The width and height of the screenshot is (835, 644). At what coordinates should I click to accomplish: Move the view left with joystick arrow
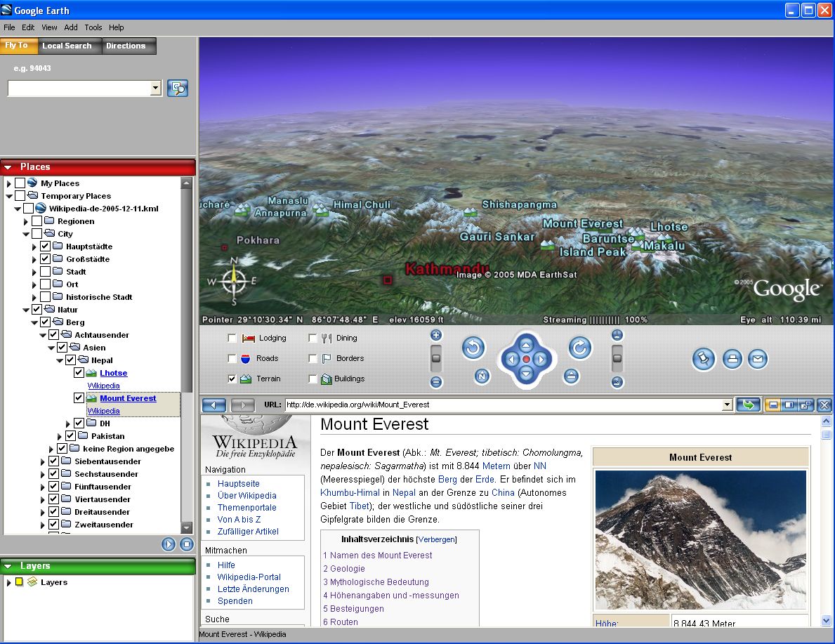511,359
